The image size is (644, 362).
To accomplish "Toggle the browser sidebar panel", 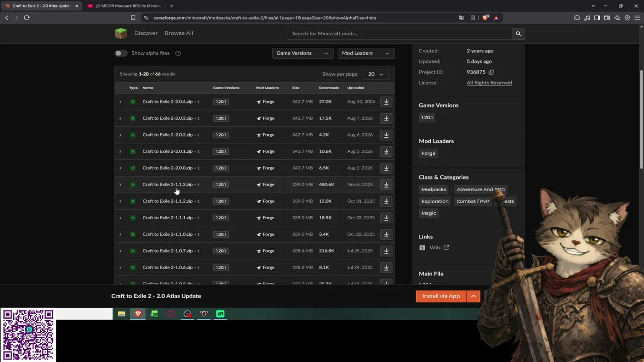I will [597, 18].
